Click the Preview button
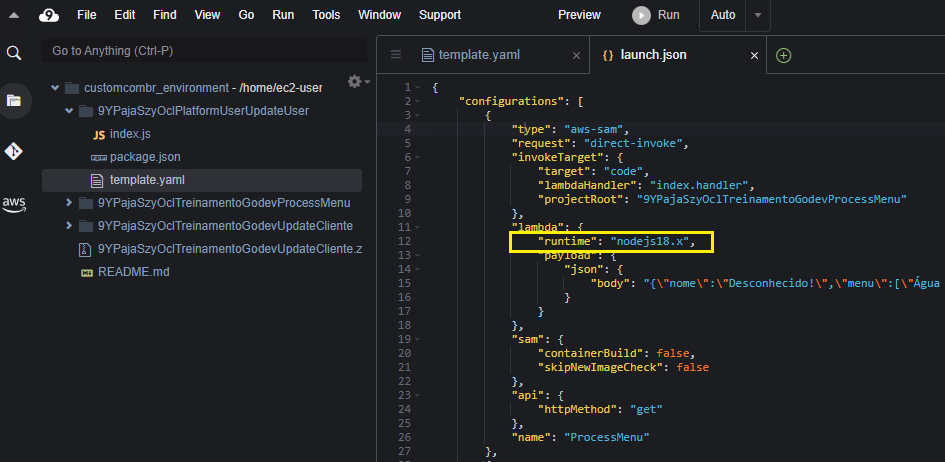This screenshot has height=462, width=945. pos(579,15)
